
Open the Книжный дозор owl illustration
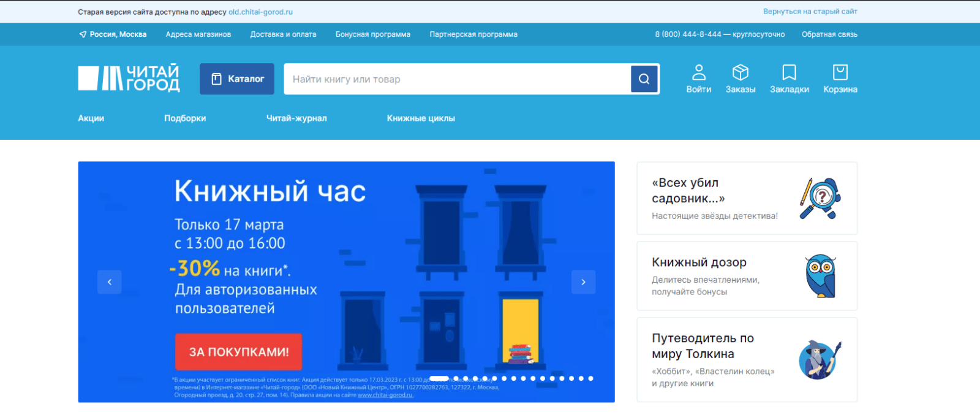point(821,276)
